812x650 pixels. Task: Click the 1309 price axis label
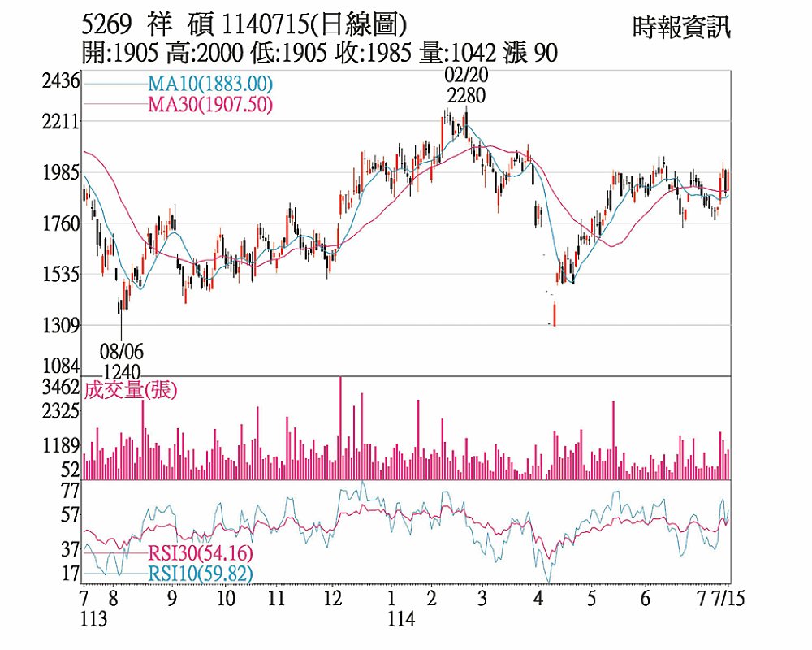pyautogui.click(x=61, y=326)
